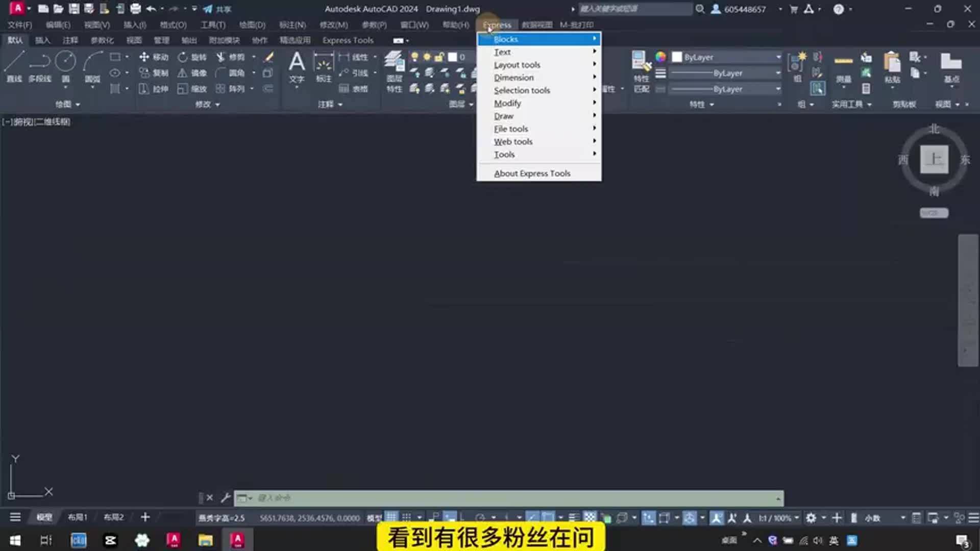Switch to the Express Tools ribbon tab

347,40
